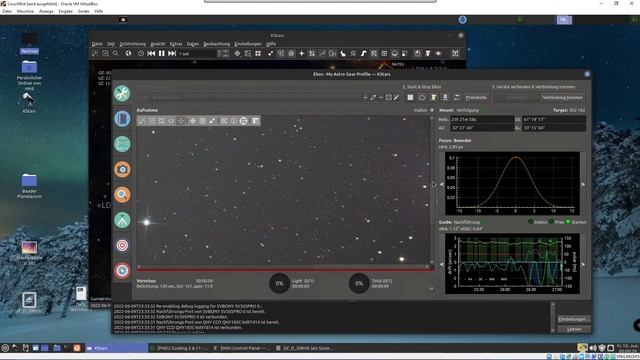Open the Einstellungen menu in KStars
The image size is (640, 360).
pyautogui.click(x=248, y=44)
